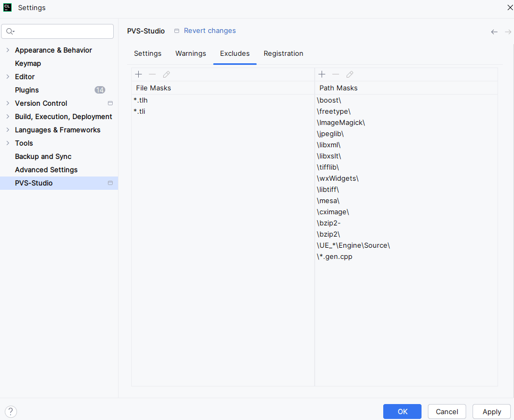Open help via question mark icon
Viewport: 514px width, 420px height.
tap(11, 411)
